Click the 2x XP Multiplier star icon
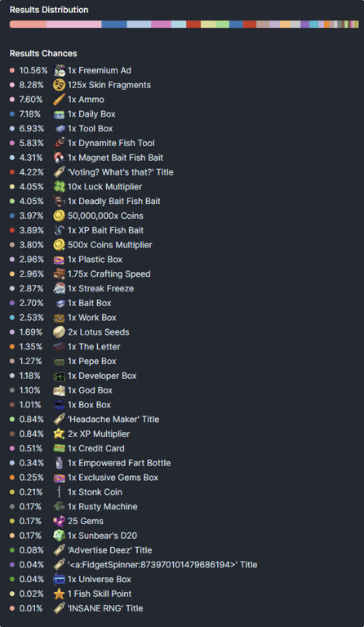 coord(59,434)
